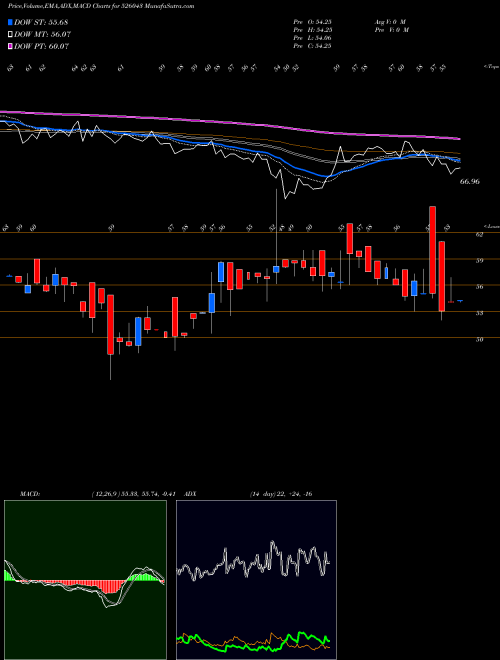Select the 'DOW PT: 60.07' label
Image resolution: width=500 pixels, height=660 pixels.
point(41,46)
